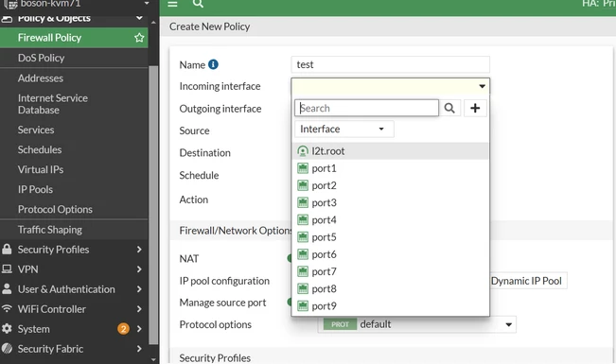Select the Use Dynamic IP Pool option

pyautogui.click(x=528, y=281)
